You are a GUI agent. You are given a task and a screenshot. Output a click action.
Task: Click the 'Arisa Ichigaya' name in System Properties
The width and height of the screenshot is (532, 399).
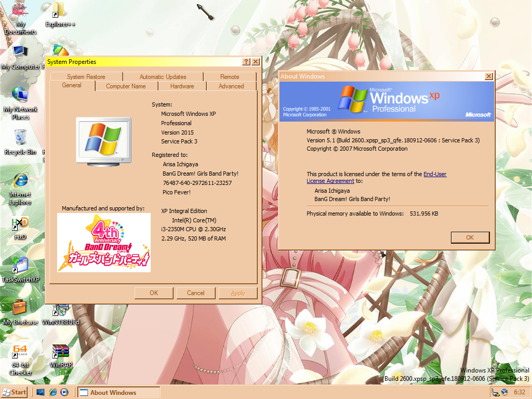[180, 164]
